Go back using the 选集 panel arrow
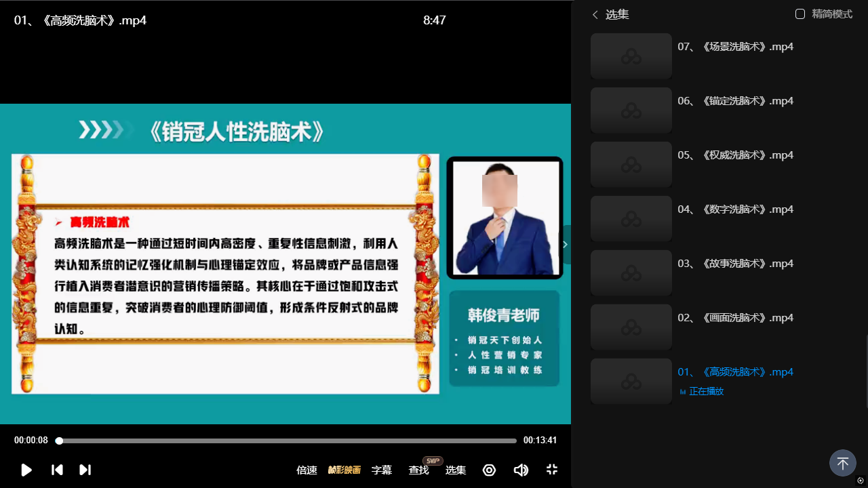Viewport: 868px width, 488px height. [595, 14]
